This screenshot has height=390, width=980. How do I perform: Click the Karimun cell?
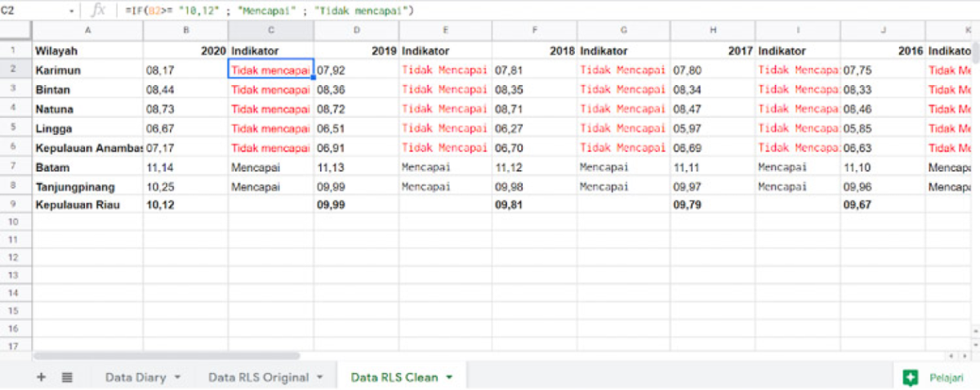pyautogui.click(x=87, y=70)
